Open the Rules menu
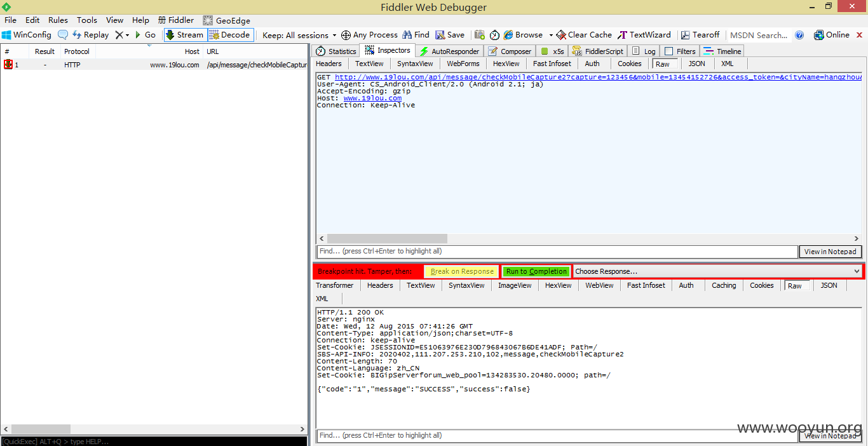 58,20
